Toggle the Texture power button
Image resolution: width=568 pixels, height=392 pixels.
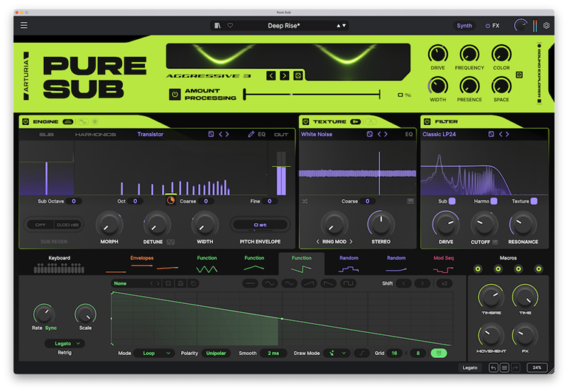306,121
